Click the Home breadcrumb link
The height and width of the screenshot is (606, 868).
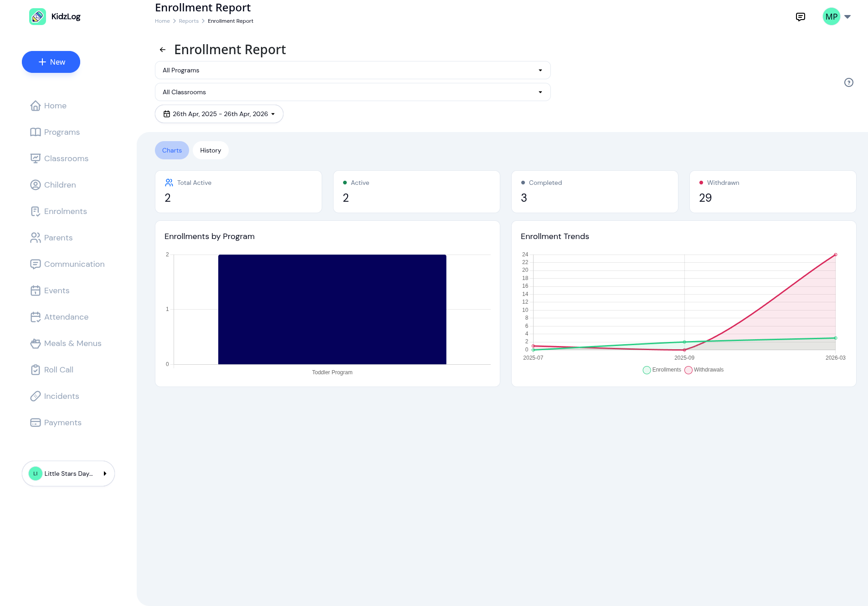coord(162,21)
